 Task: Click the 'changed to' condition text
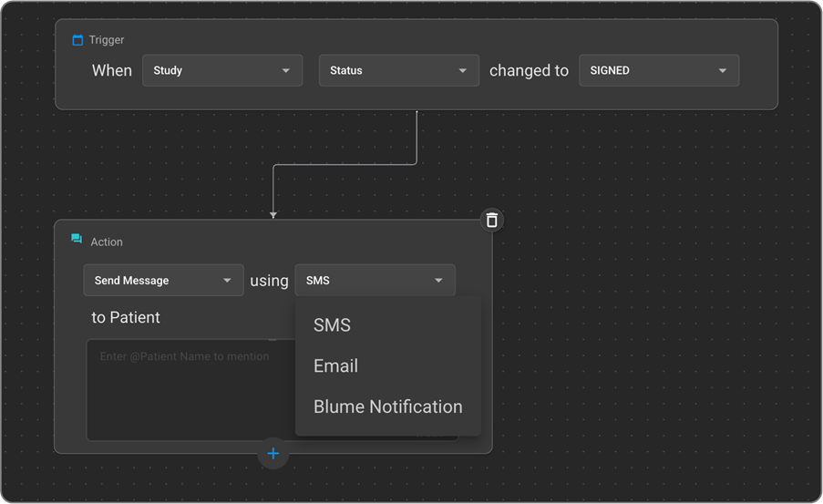pyautogui.click(x=529, y=71)
